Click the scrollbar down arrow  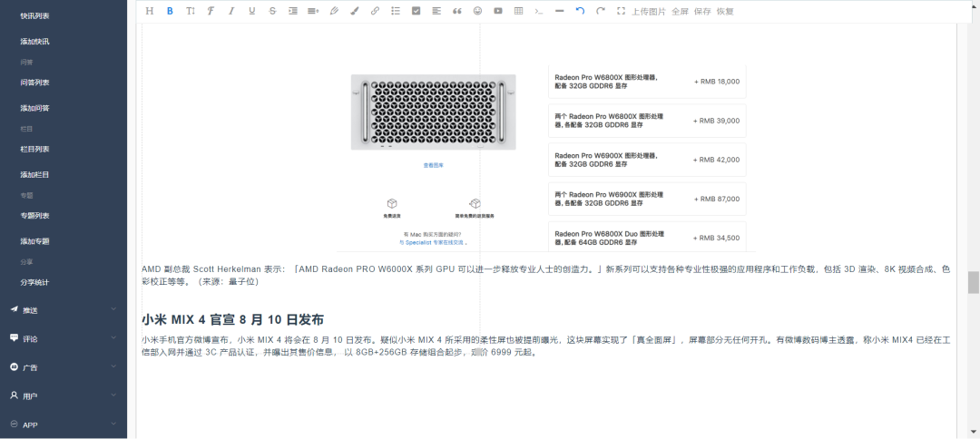click(x=973, y=432)
